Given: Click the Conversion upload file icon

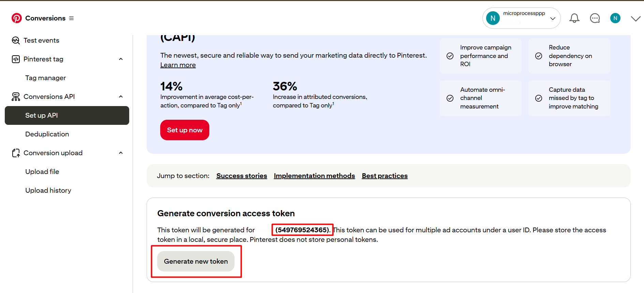Looking at the screenshot, I should coord(16,153).
